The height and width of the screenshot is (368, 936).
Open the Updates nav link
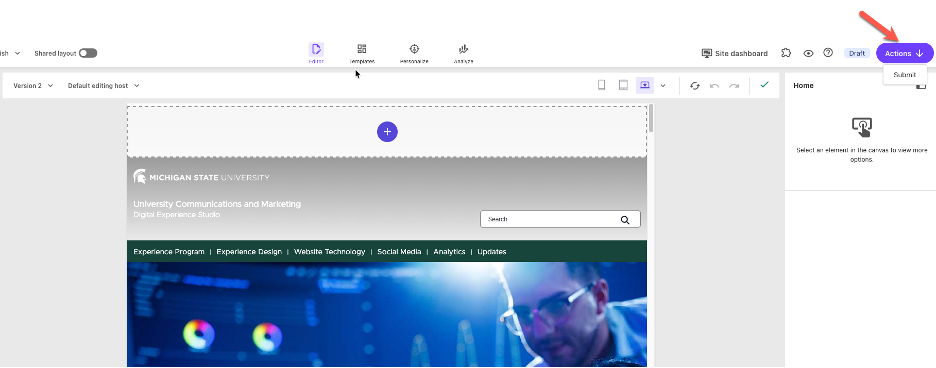tap(492, 252)
